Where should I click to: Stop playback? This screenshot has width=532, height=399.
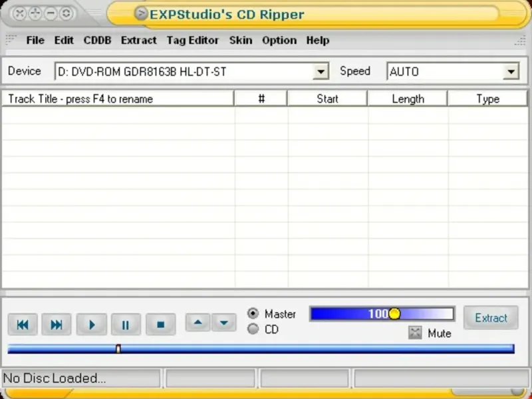(x=161, y=325)
